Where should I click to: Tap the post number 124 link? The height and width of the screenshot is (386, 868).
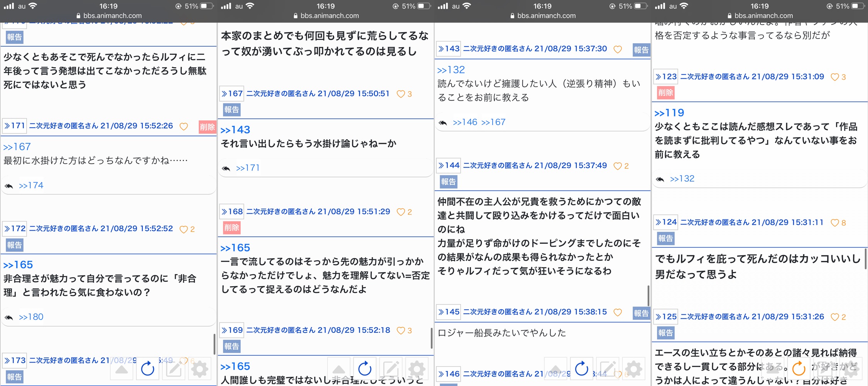666,222
